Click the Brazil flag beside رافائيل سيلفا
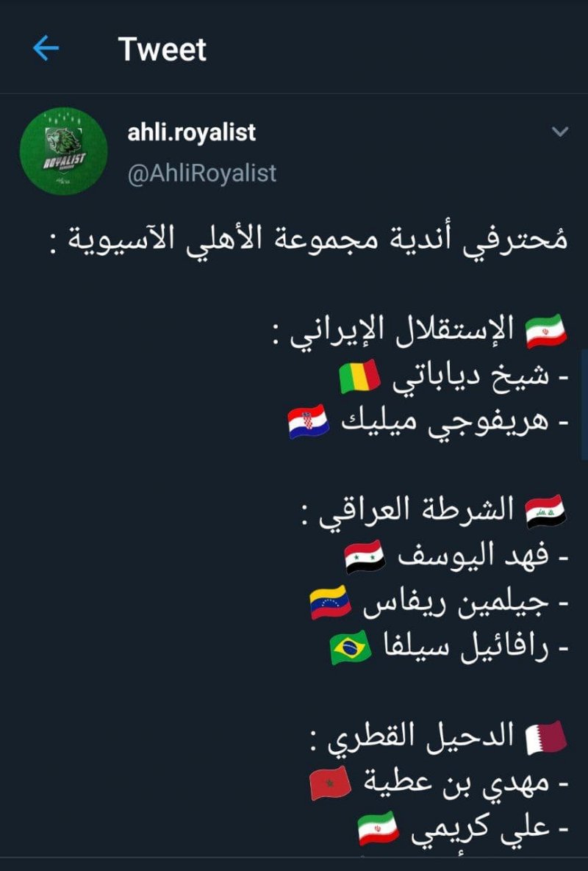 351,648
